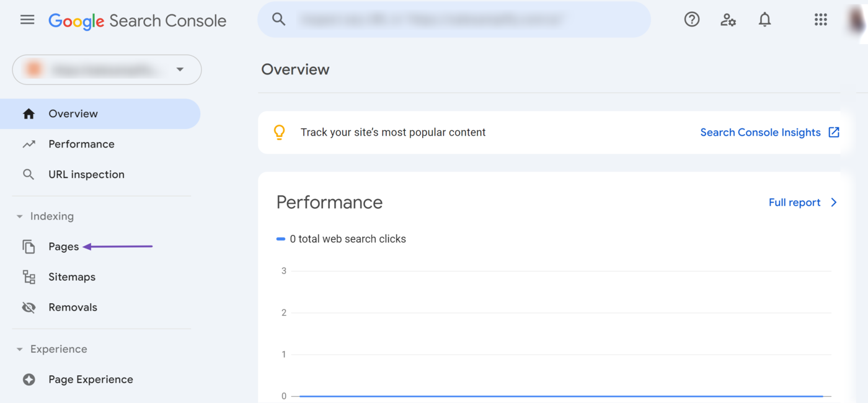Select Overview in the sidebar
This screenshot has height=403, width=868.
(x=100, y=113)
